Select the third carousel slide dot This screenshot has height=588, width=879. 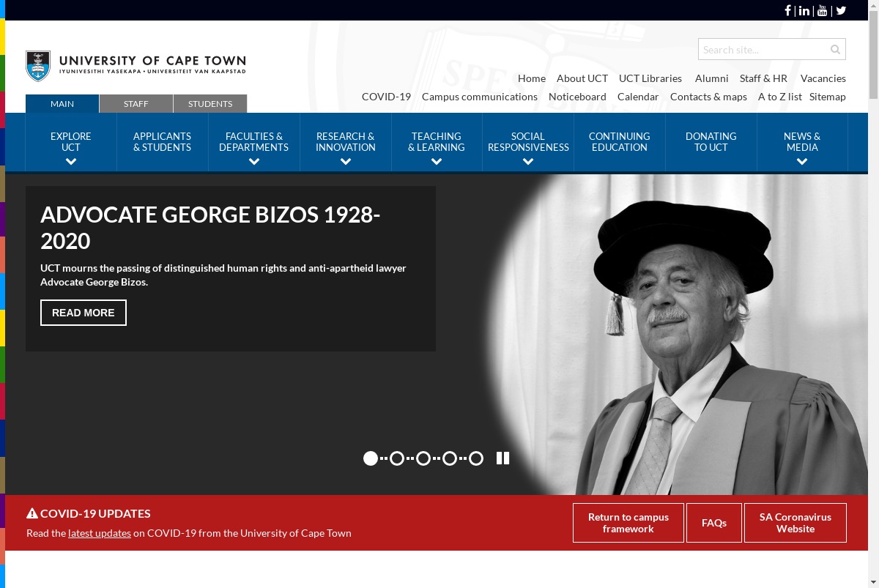pyautogui.click(x=423, y=458)
